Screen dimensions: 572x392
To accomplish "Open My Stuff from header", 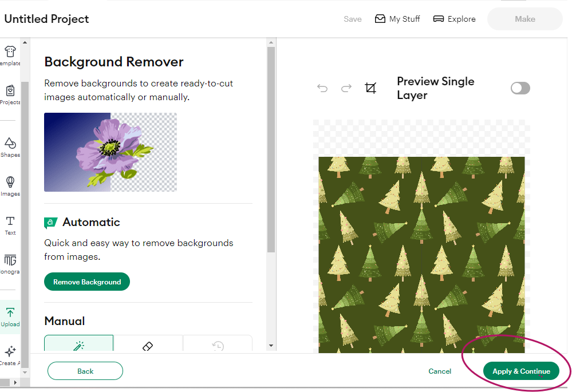I will tap(397, 19).
